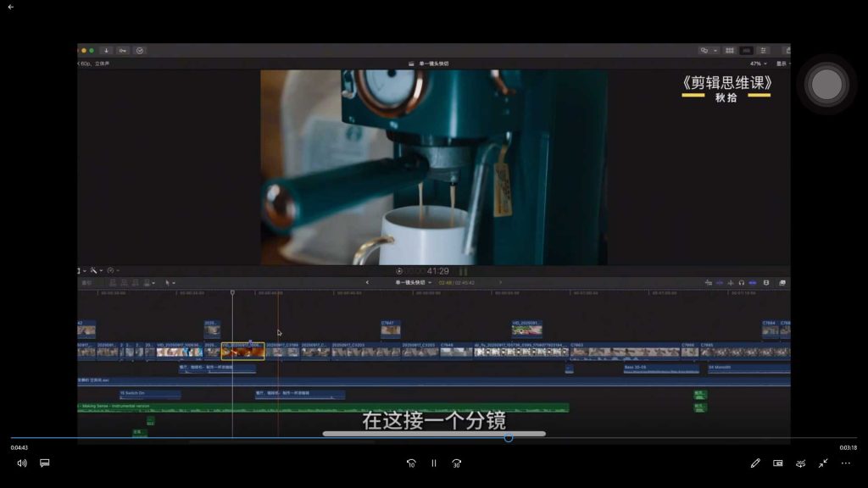868x488 pixels.
Task: Select the Bass 30-06 audio clip
Action: [x=661, y=369]
